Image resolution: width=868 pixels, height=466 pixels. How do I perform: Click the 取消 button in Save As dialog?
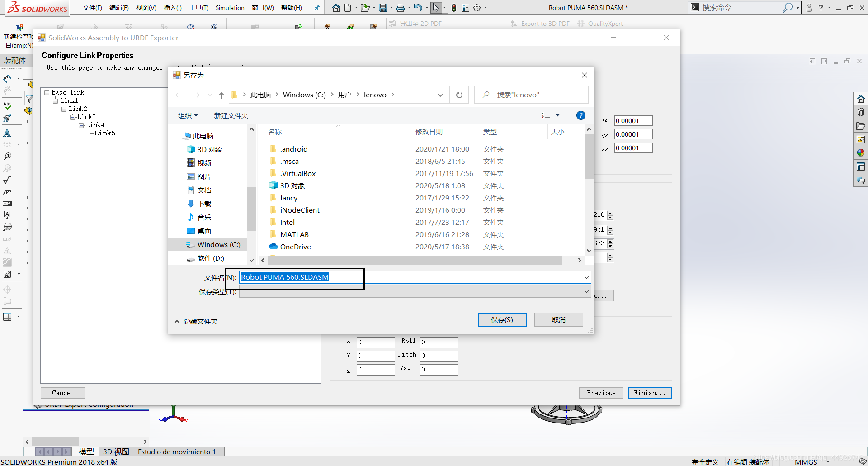coord(558,319)
